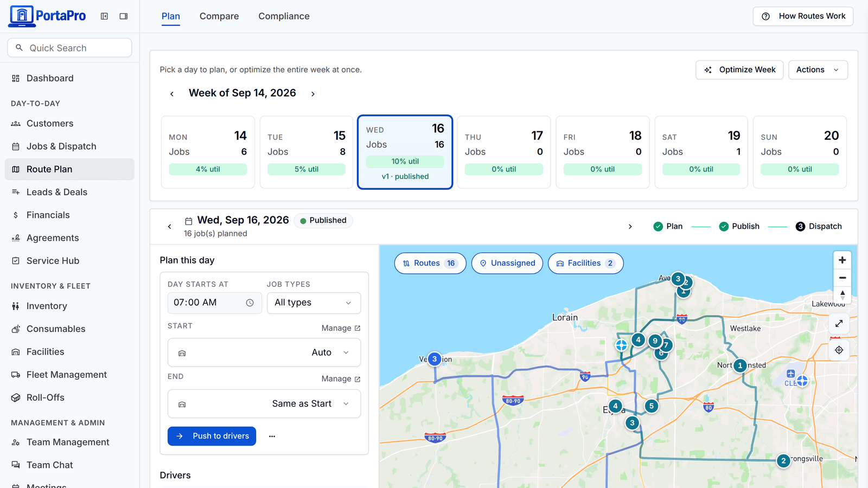
Task: Zoom in on the map
Action: [842, 260]
